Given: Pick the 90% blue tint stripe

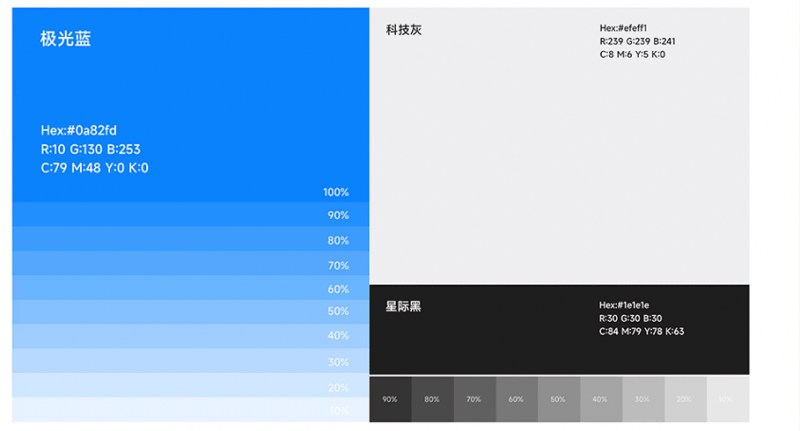Looking at the screenshot, I should click(x=190, y=214).
